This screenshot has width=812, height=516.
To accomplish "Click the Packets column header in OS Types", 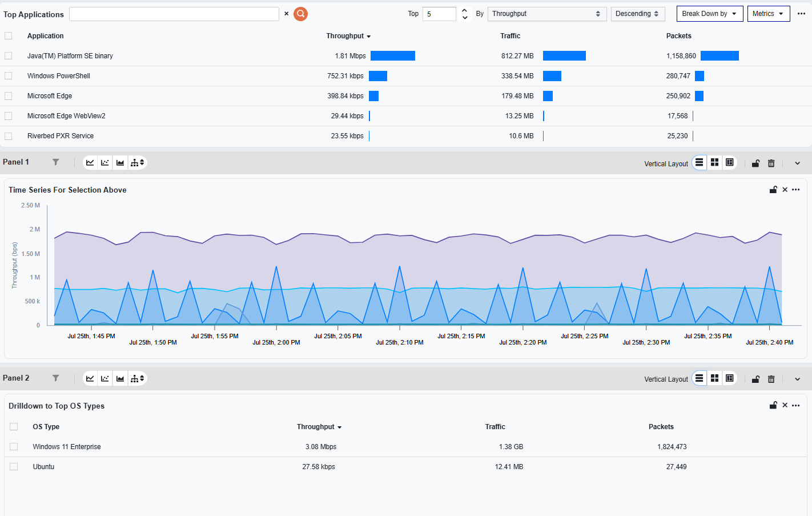I will (x=661, y=427).
